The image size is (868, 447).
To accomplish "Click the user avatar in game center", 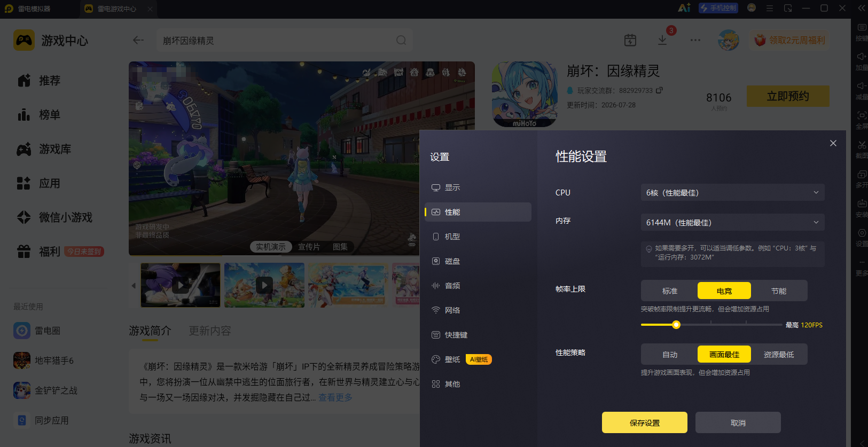I will click(728, 40).
